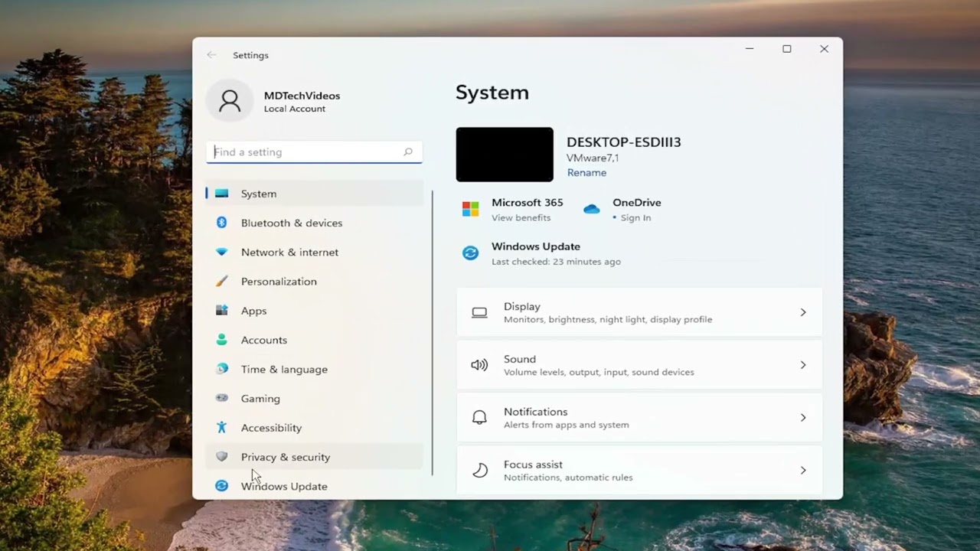
Task: Click the MDTechVideos account name
Action: tap(302, 96)
